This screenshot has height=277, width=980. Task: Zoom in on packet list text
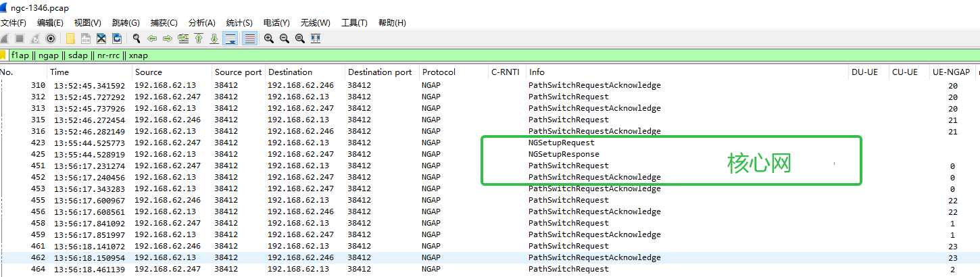point(269,39)
